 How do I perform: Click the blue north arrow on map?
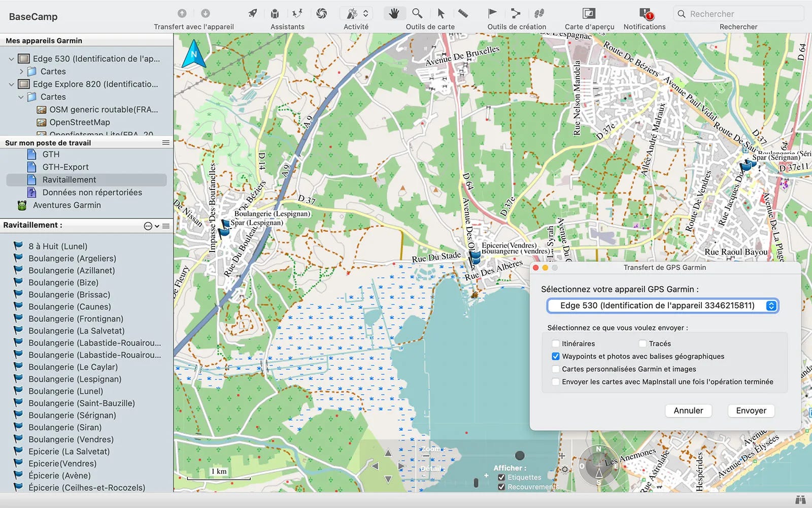193,54
